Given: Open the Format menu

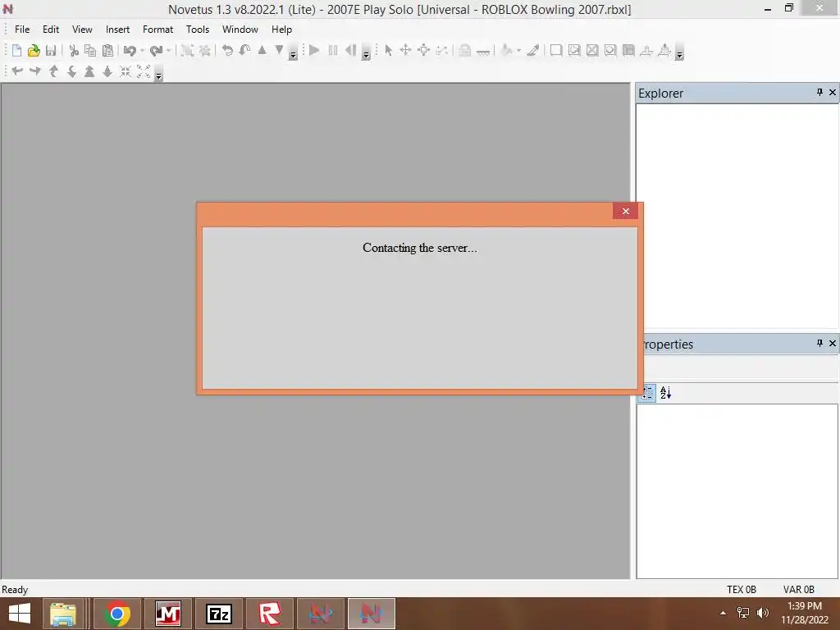Looking at the screenshot, I should (157, 30).
